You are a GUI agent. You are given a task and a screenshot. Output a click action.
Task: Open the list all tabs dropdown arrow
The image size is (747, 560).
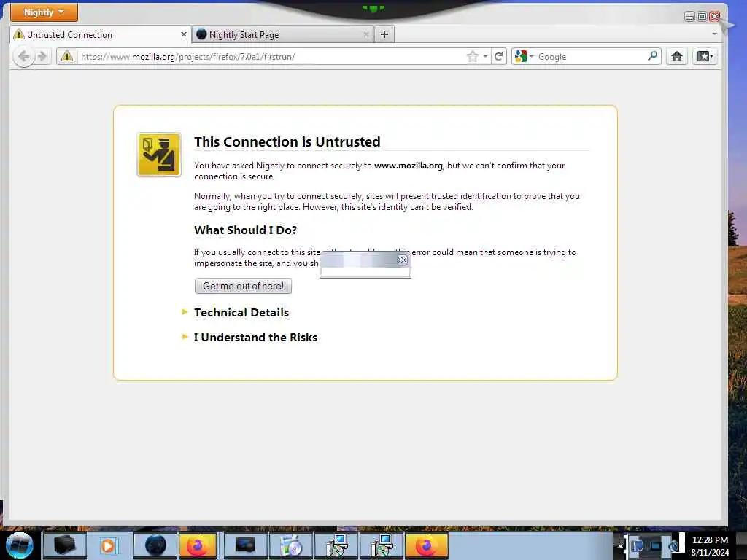point(714,34)
